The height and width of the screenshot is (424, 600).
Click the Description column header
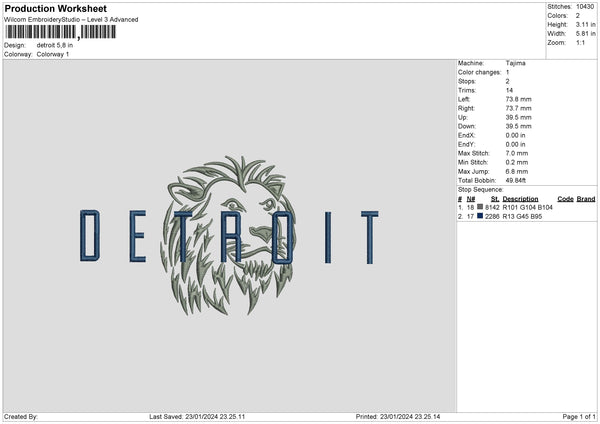[x=520, y=199]
